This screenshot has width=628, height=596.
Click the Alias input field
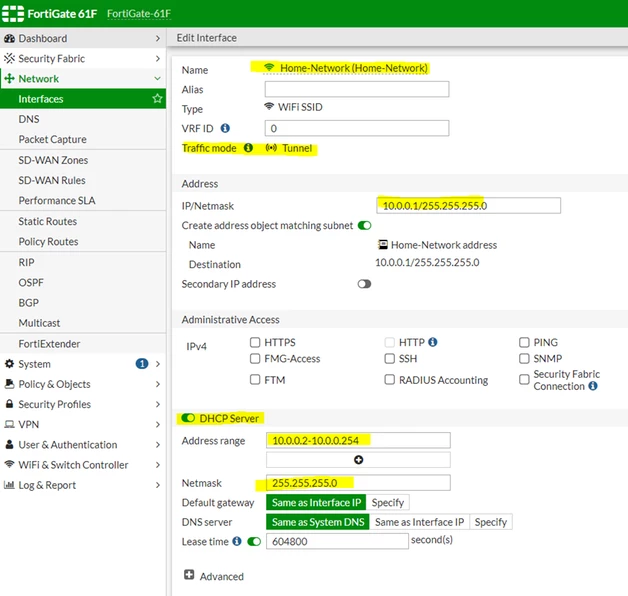click(x=357, y=89)
